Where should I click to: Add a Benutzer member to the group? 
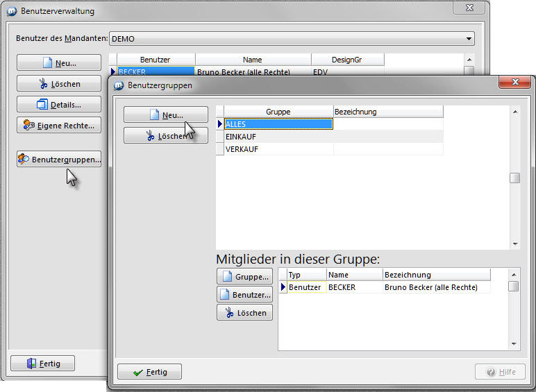coord(244,295)
